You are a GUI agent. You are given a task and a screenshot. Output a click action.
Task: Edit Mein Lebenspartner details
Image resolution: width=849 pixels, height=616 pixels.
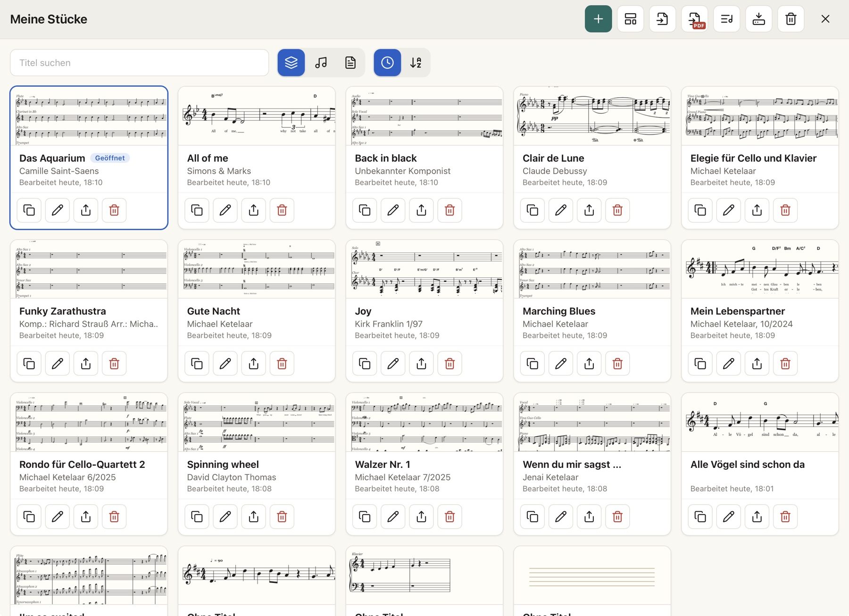[x=728, y=363]
